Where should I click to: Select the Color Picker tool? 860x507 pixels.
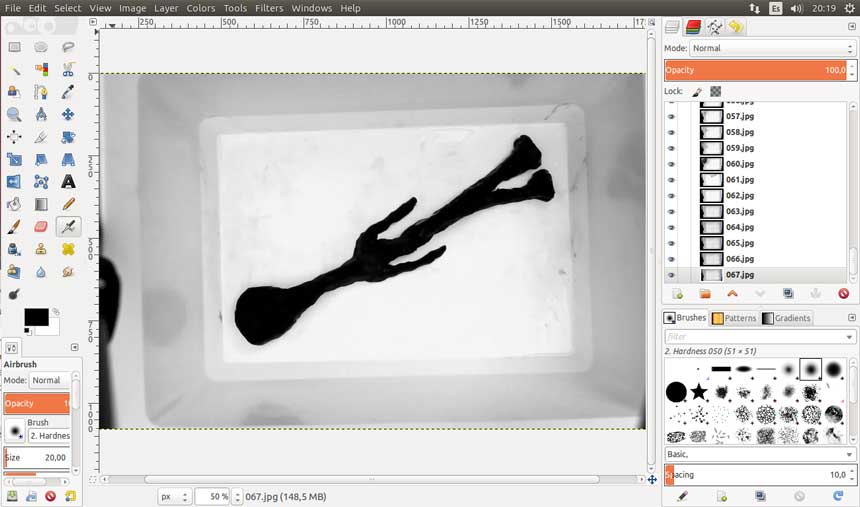tap(68, 92)
